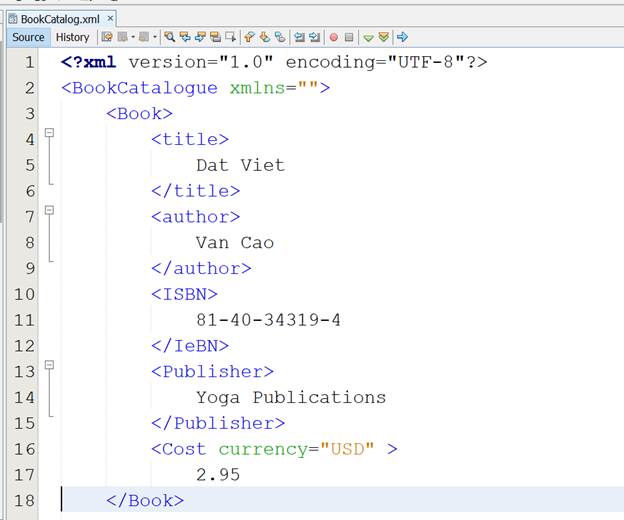Viewport: 624px width, 520px height.
Task: Close the BookCatalog.xml tab
Action: (x=110, y=18)
